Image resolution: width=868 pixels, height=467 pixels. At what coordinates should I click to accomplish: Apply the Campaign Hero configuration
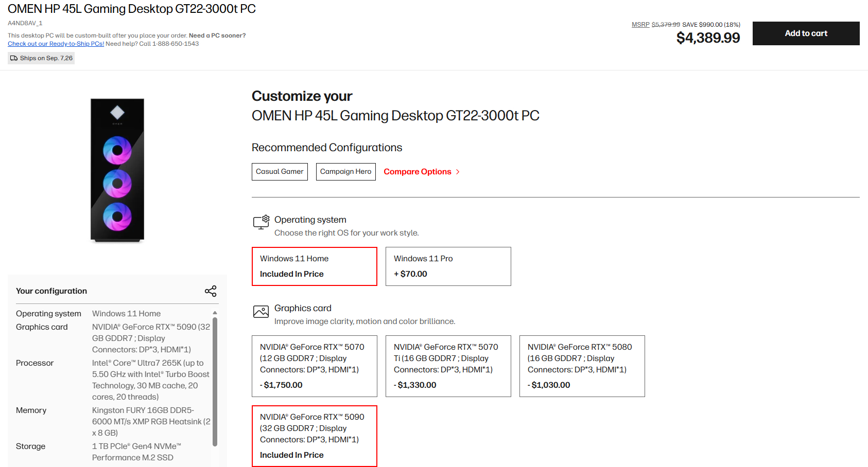(x=346, y=172)
